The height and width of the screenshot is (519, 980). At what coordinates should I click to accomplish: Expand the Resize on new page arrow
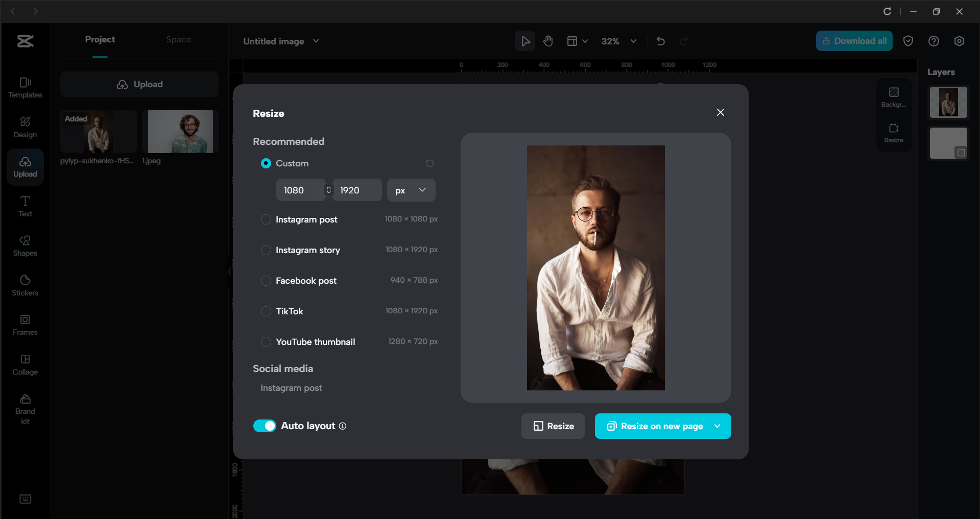[x=718, y=426]
